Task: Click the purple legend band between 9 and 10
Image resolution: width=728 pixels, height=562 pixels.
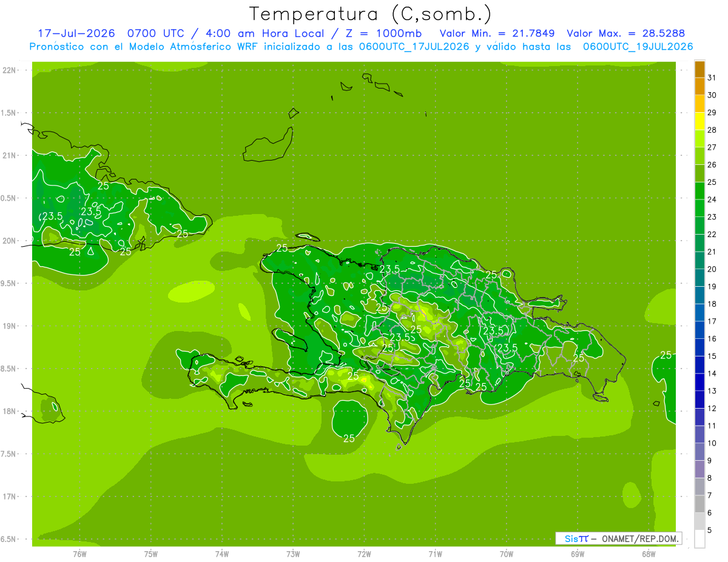Action: coord(699,452)
